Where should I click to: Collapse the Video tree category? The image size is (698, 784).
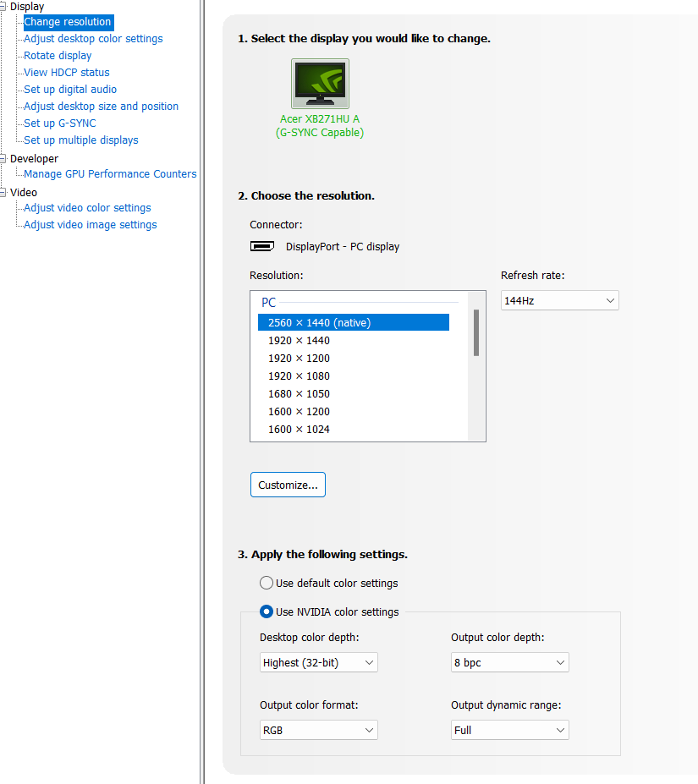[x=3, y=193]
